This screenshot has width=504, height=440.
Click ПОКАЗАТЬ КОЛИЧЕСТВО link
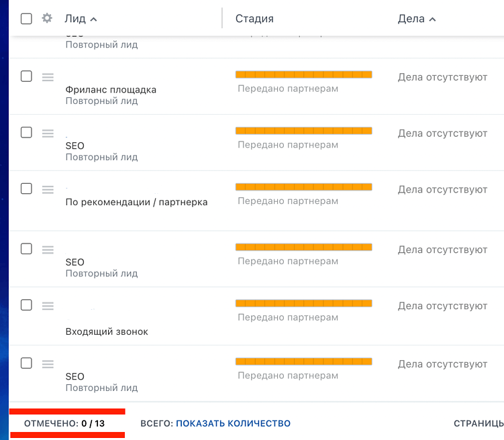click(233, 423)
